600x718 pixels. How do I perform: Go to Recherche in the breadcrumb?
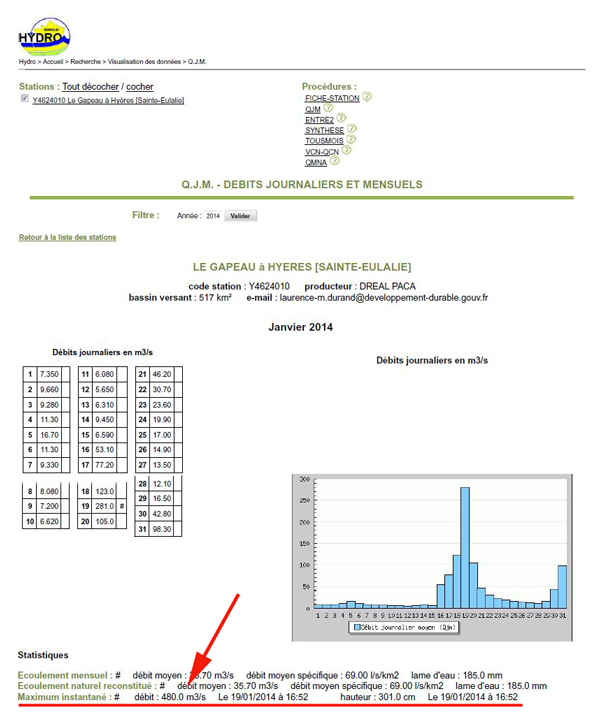pos(86,61)
